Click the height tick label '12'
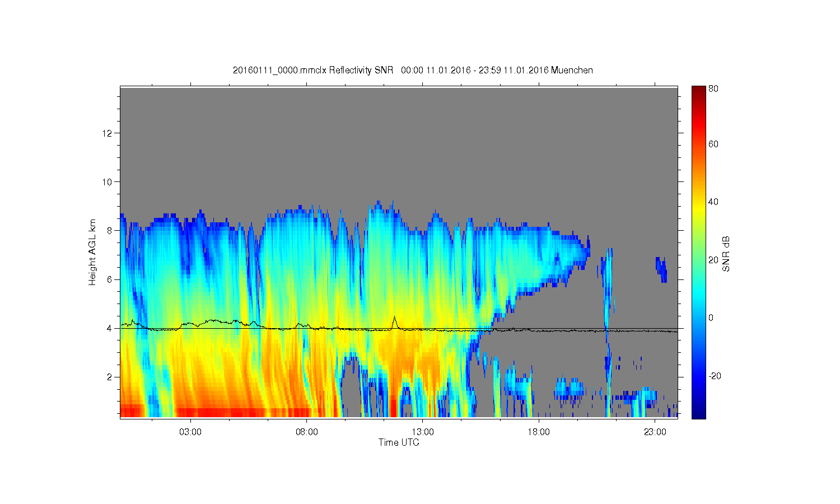 pyautogui.click(x=106, y=133)
